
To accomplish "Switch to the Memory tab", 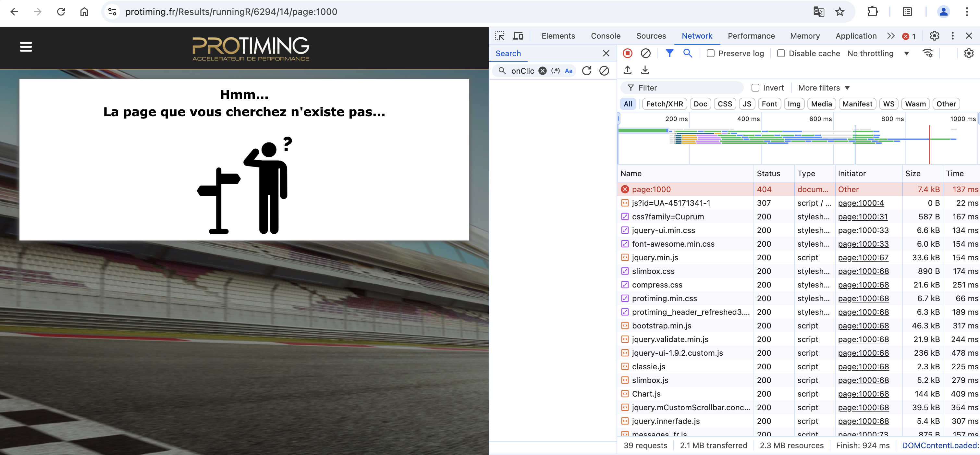I will click(x=805, y=36).
